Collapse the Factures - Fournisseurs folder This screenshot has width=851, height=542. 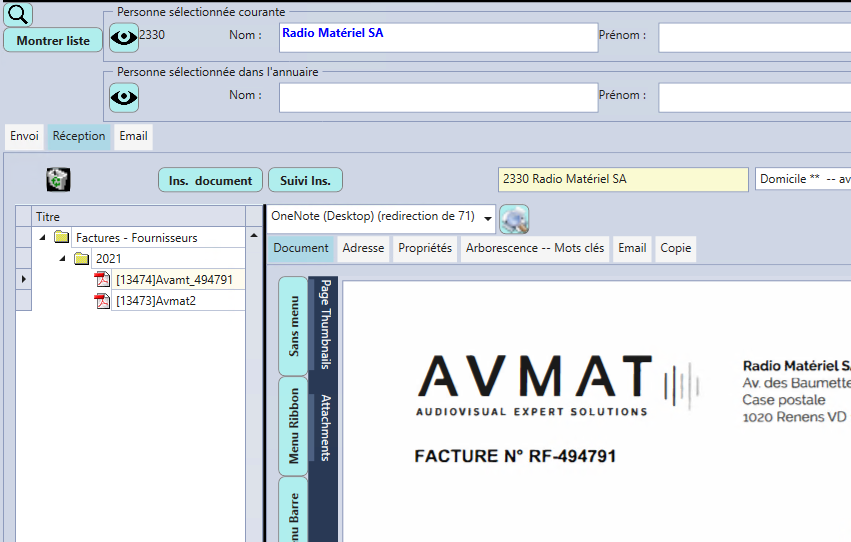coord(42,237)
